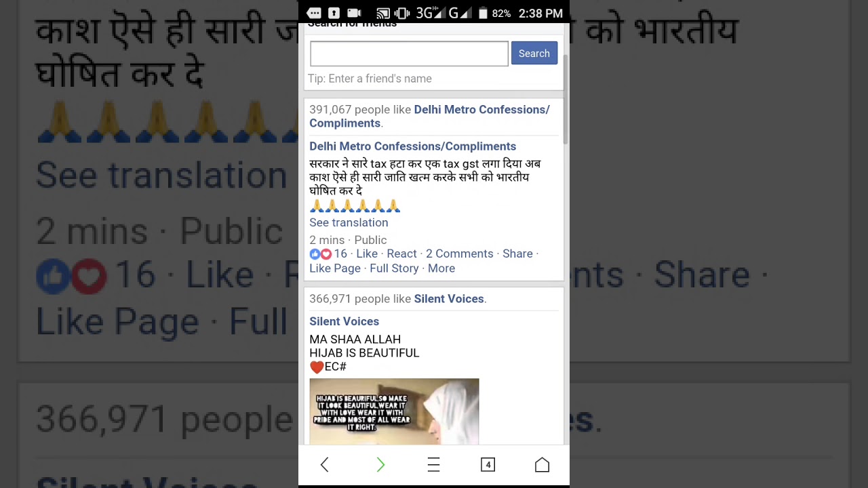
Task: Tap the green forward arrow
Action: click(x=380, y=464)
